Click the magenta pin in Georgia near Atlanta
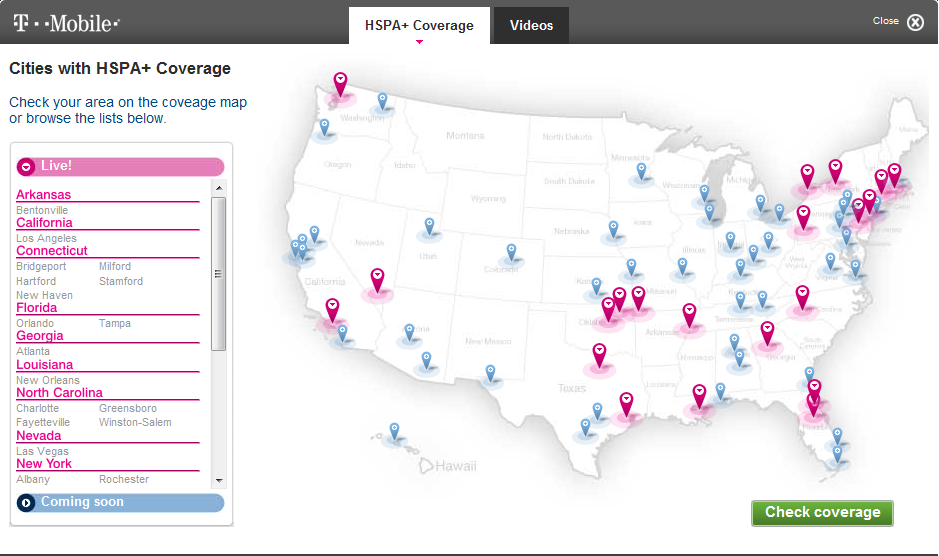The width and height of the screenshot is (939, 556). point(768,334)
